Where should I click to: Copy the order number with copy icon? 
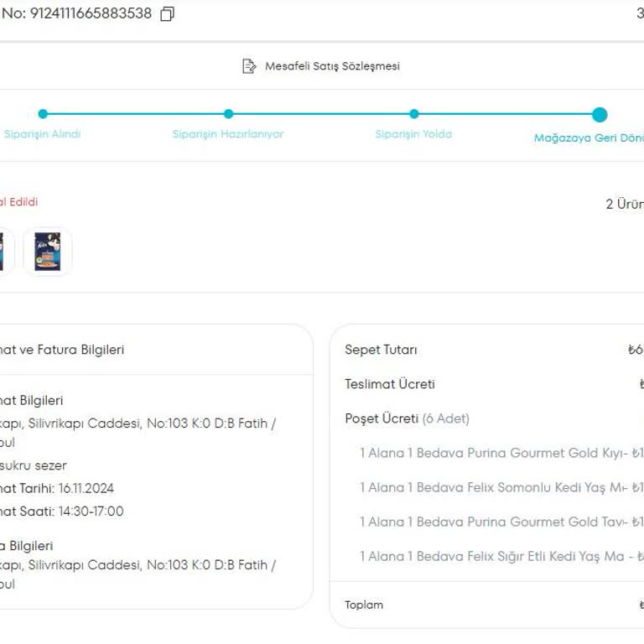coord(168,14)
